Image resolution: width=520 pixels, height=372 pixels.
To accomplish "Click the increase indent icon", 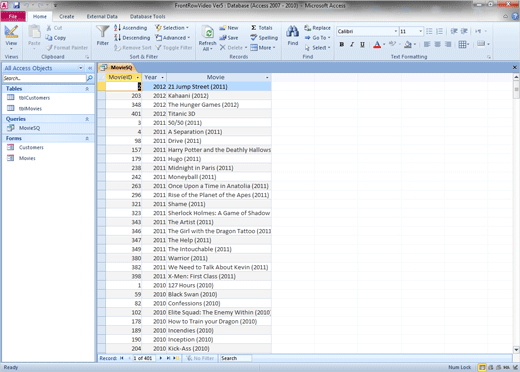I will pos(464,31).
